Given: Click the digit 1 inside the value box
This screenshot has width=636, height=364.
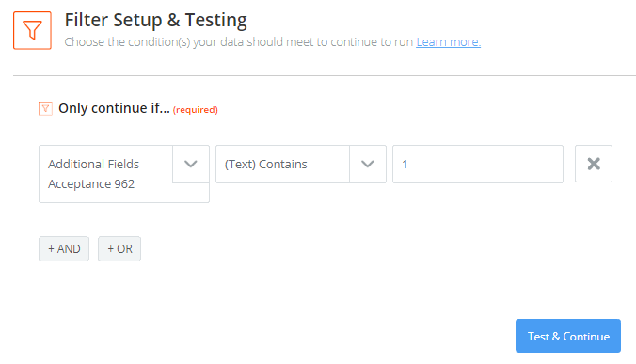Looking at the screenshot, I should click(x=405, y=165).
